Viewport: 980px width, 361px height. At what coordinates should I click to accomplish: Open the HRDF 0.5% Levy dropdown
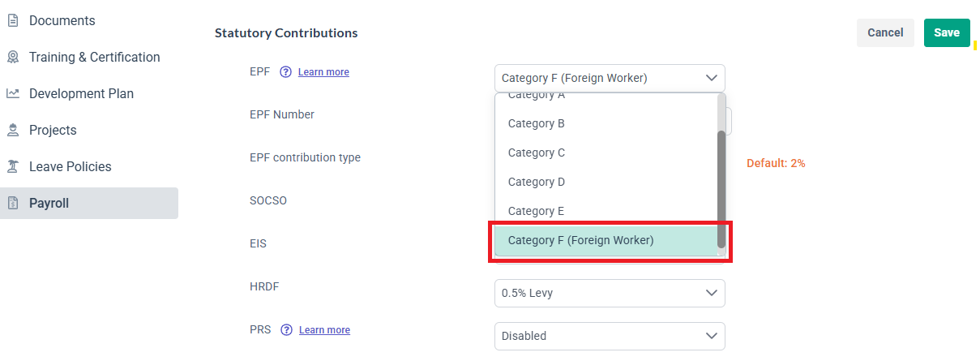point(711,293)
